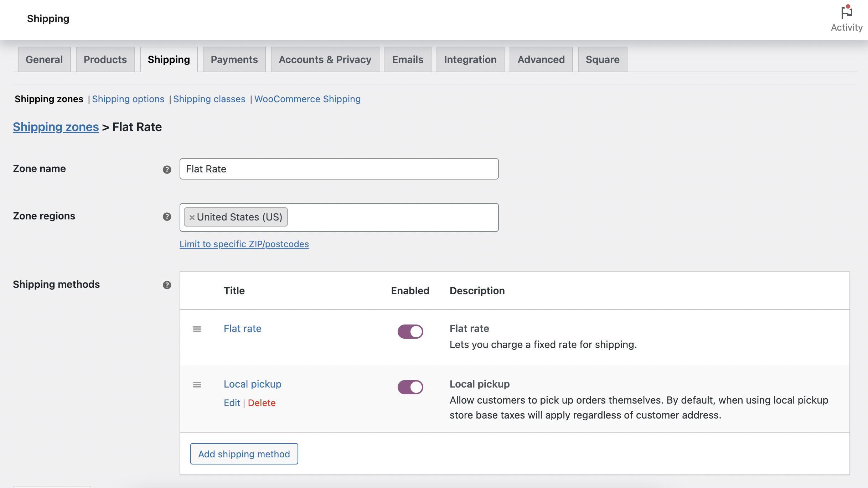The image size is (868, 488).
Task: Return to Shipping zones via breadcrumb link
Action: [56, 127]
